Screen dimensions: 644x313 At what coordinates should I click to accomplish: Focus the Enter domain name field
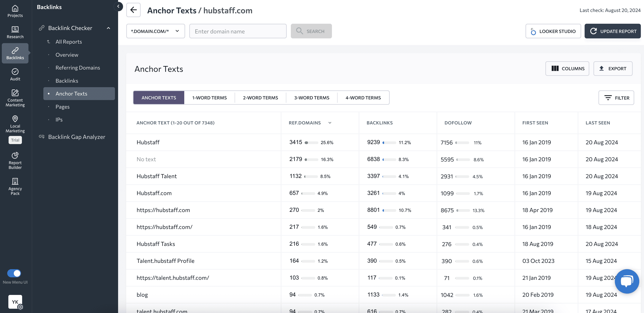[238, 31]
